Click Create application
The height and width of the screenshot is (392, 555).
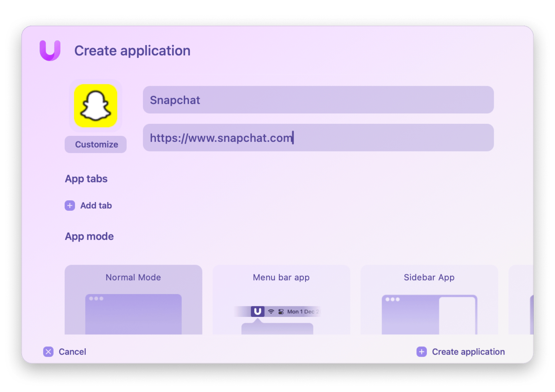click(x=468, y=352)
